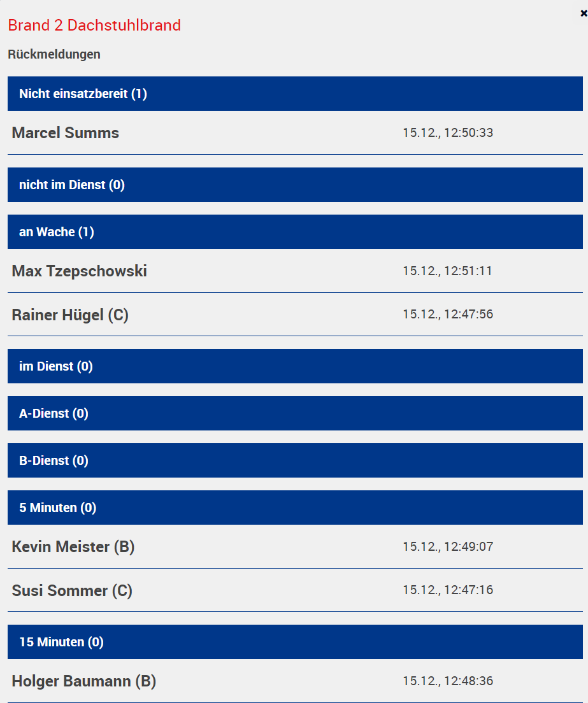Click the Brand 2 Dachstuhlbrand title

tap(94, 25)
